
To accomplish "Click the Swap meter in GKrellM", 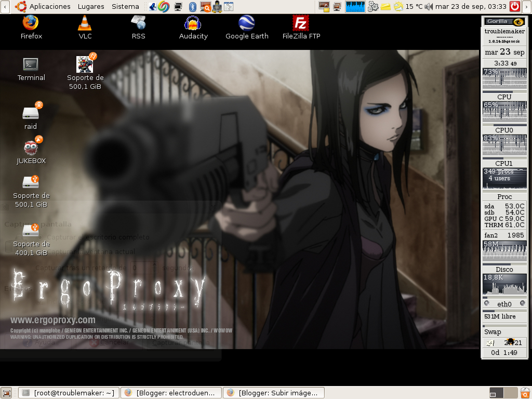I will 504,331.
